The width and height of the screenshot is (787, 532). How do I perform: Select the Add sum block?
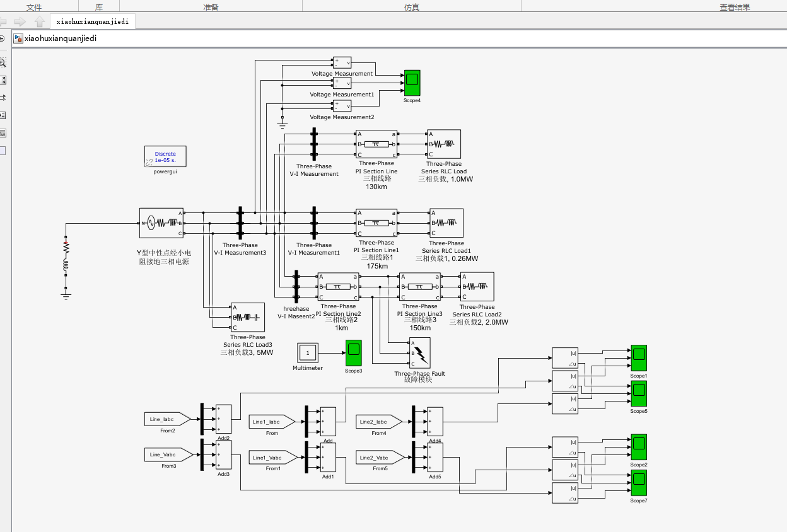tap(328, 422)
